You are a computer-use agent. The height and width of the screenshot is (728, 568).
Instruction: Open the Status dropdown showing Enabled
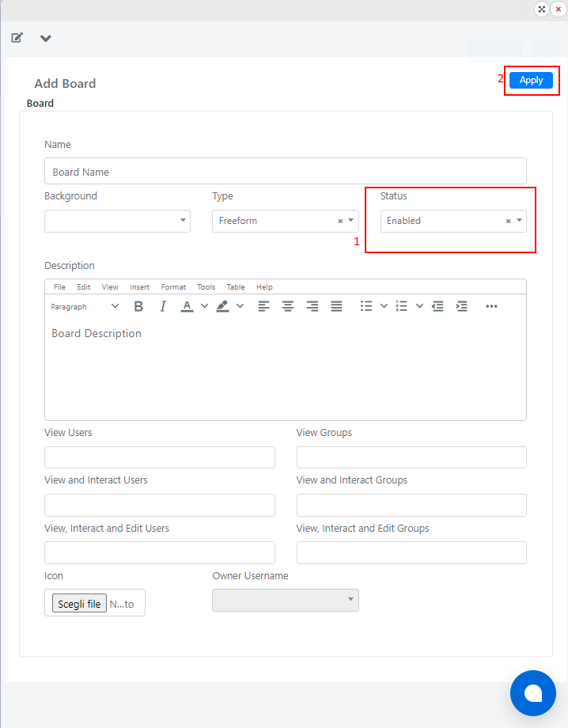[x=453, y=221]
